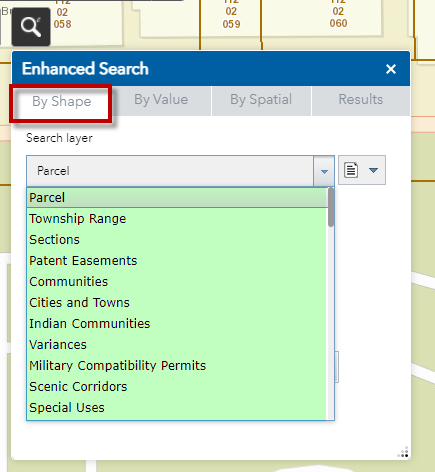Open the Enhanced Search magnifier widget
The height and width of the screenshot is (472, 435).
[x=31, y=27]
